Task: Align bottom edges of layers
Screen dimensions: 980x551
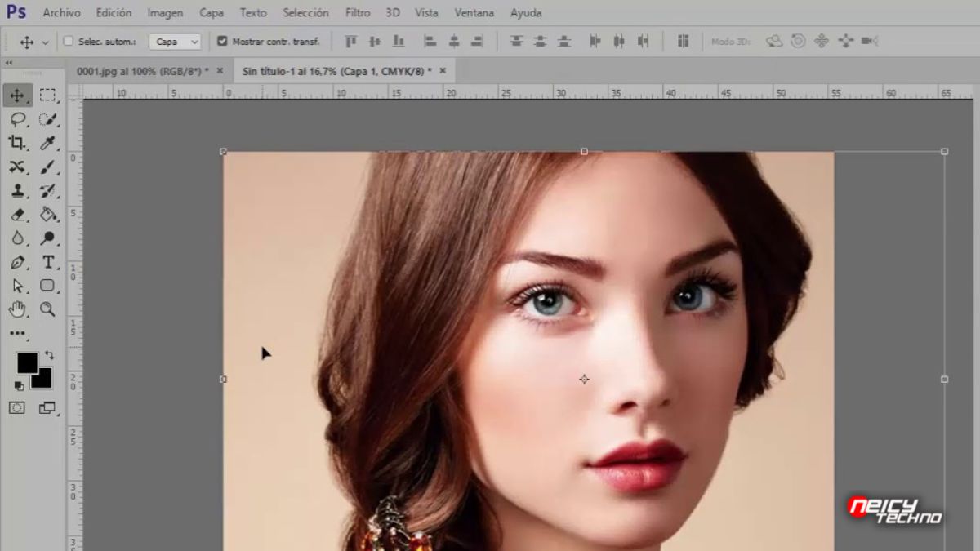Action: tap(399, 41)
